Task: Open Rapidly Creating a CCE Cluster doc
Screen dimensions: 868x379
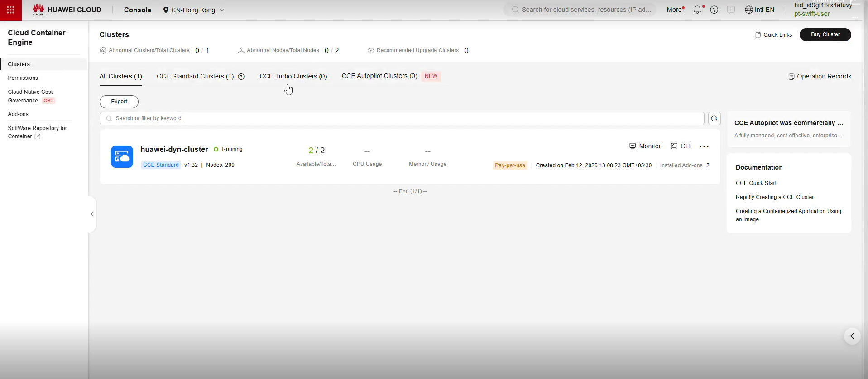Action: [x=775, y=197]
